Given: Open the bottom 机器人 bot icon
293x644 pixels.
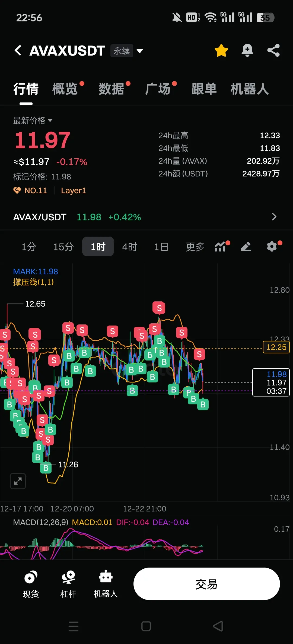Looking at the screenshot, I should point(106,584).
